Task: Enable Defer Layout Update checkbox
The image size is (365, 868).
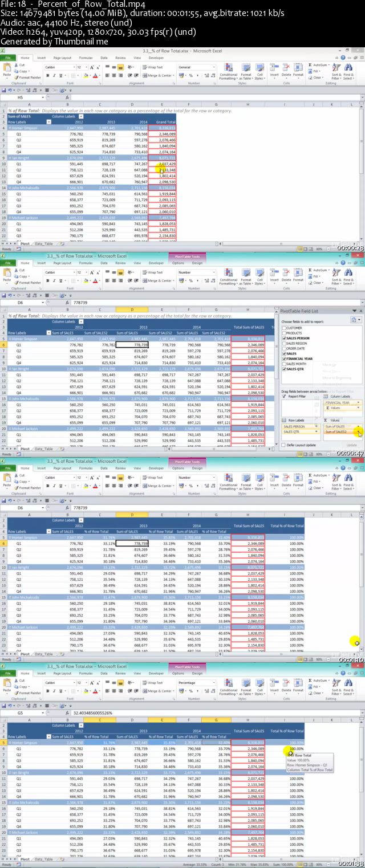Action: pos(284,444)
